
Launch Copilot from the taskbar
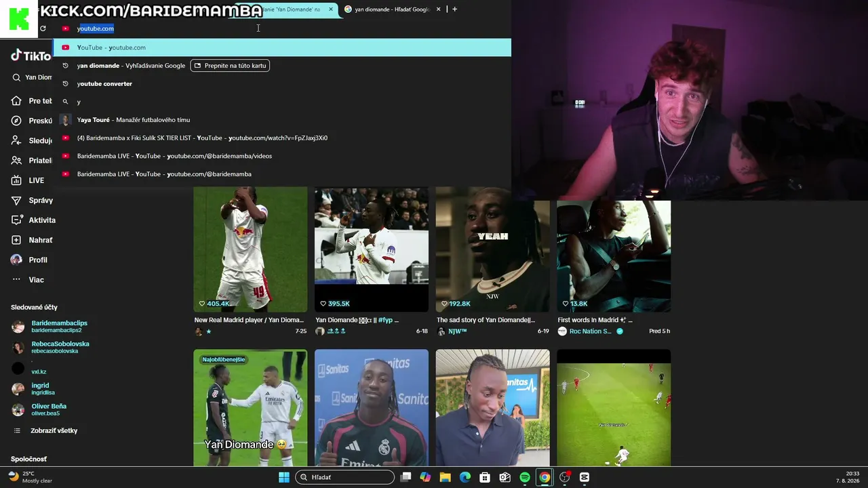(x=425, y=477)
